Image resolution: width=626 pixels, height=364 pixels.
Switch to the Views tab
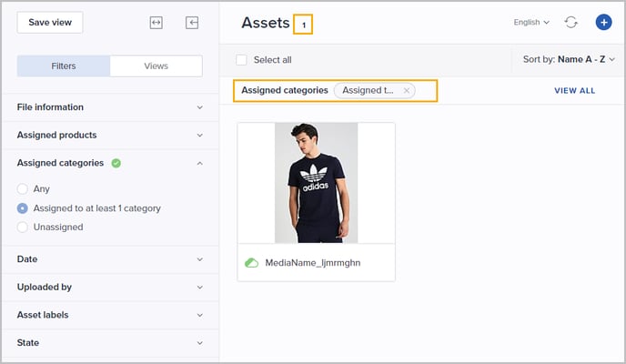pyautogui.click(x=156, y=66)
